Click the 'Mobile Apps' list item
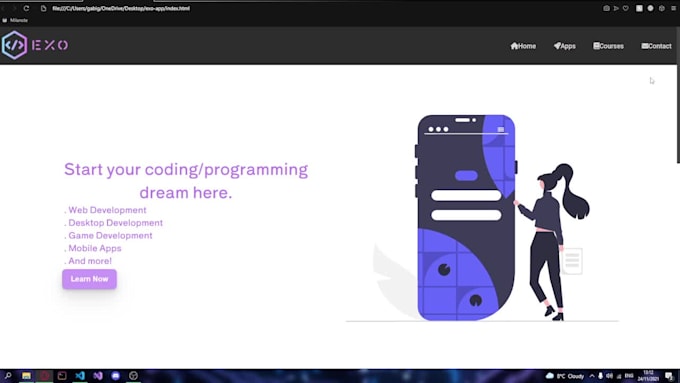 pyautogui.click(x=93, y=248)
